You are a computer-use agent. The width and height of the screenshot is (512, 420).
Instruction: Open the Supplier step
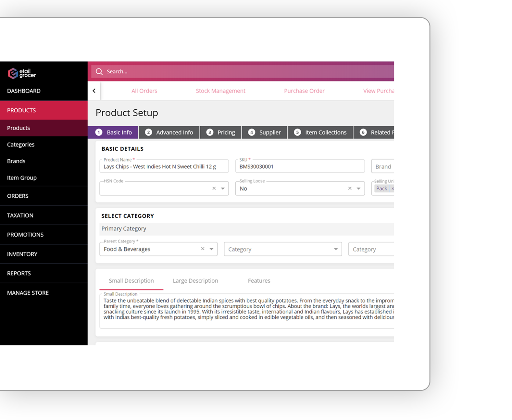pyautogui.click(x=264, y=132)
